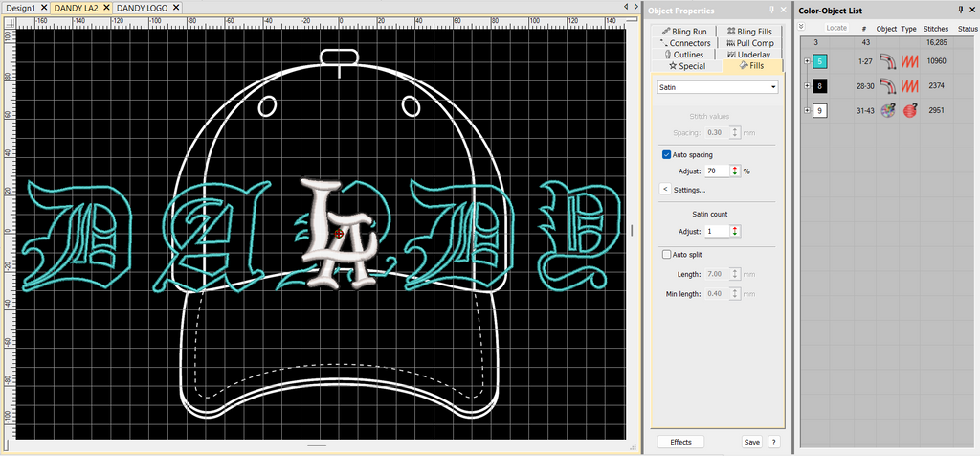Enable the Auto split checkbox
The width and height of the screenshot is (980, 456).
pos(667,255)
